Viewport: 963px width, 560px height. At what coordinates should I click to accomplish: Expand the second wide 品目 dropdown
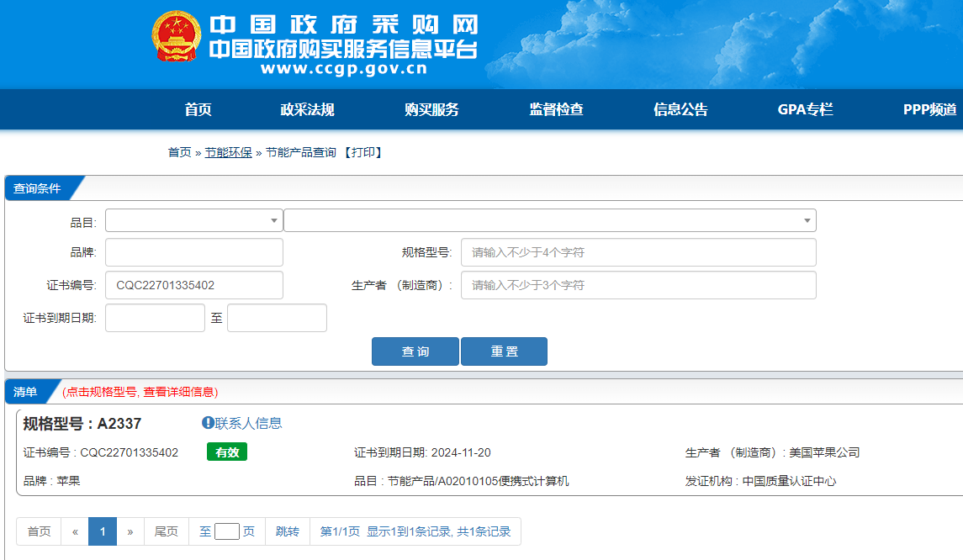tap(550, 220)
